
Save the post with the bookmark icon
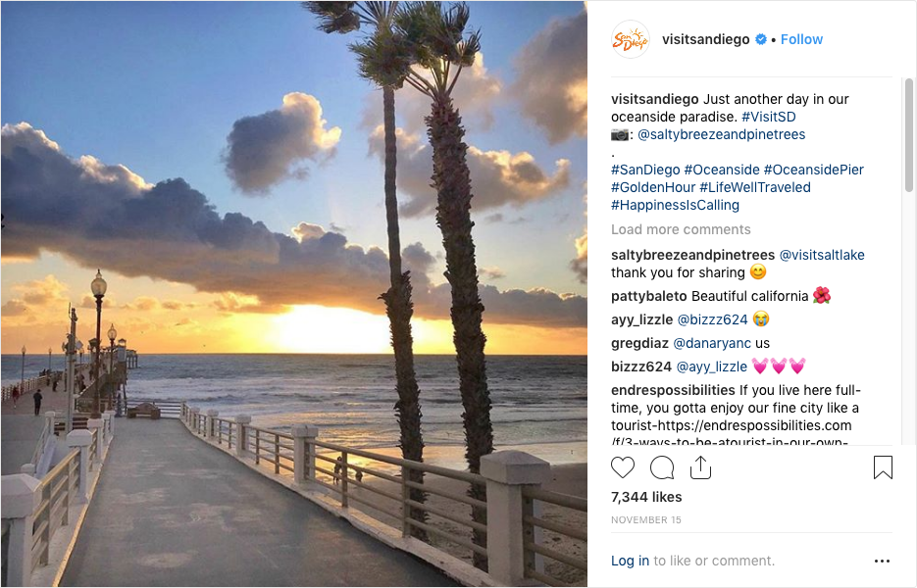[x=883, y=467]
